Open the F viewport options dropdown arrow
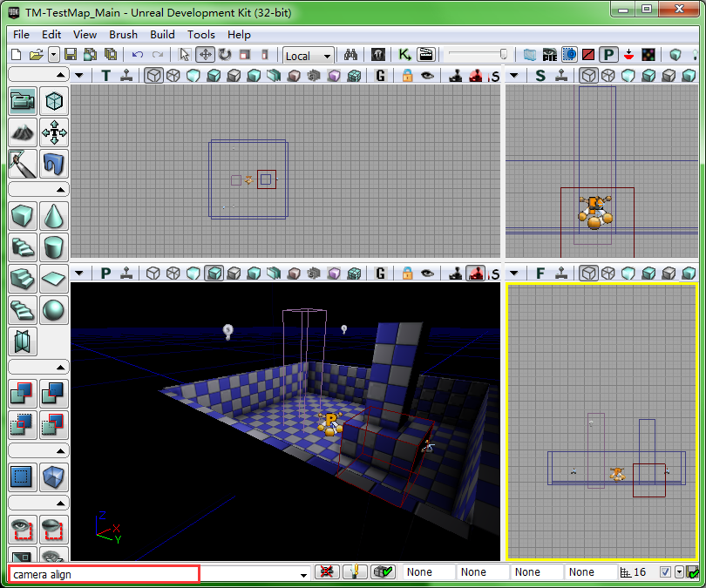The height and width of the screenshot is (588, 706). (x=513, y=273)
